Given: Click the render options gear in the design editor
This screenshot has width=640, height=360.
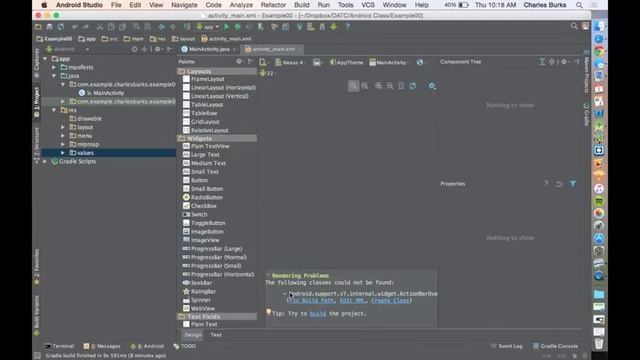Looking at the screenshot, I should tap(432, 86).
